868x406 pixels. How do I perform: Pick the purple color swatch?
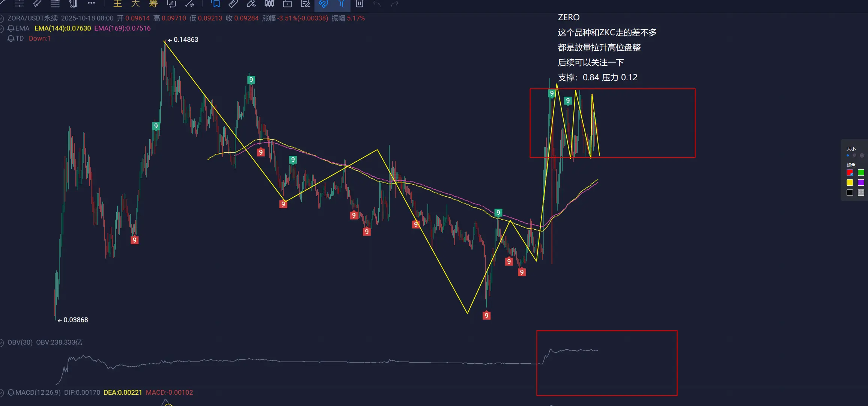coord(861,183)
